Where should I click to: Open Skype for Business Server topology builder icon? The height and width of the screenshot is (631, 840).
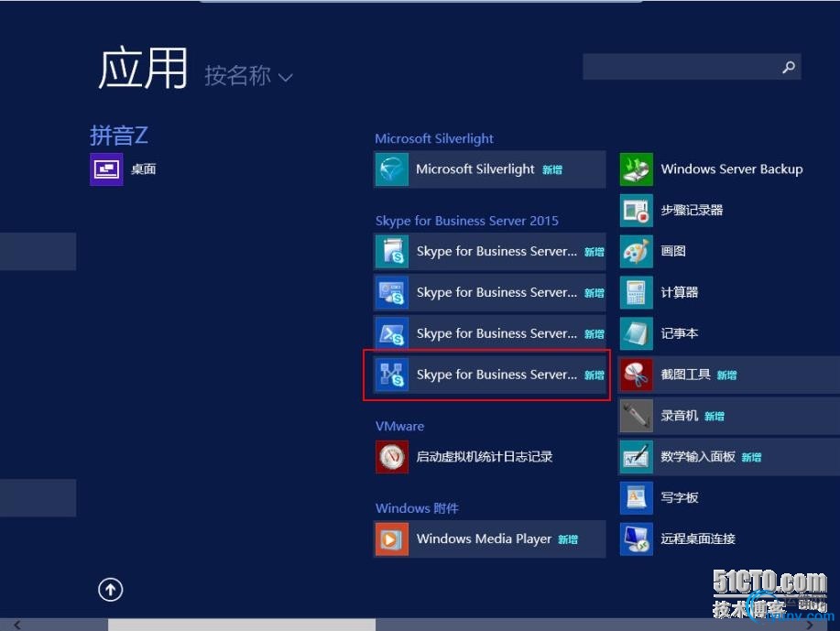(x=392, y=375)
